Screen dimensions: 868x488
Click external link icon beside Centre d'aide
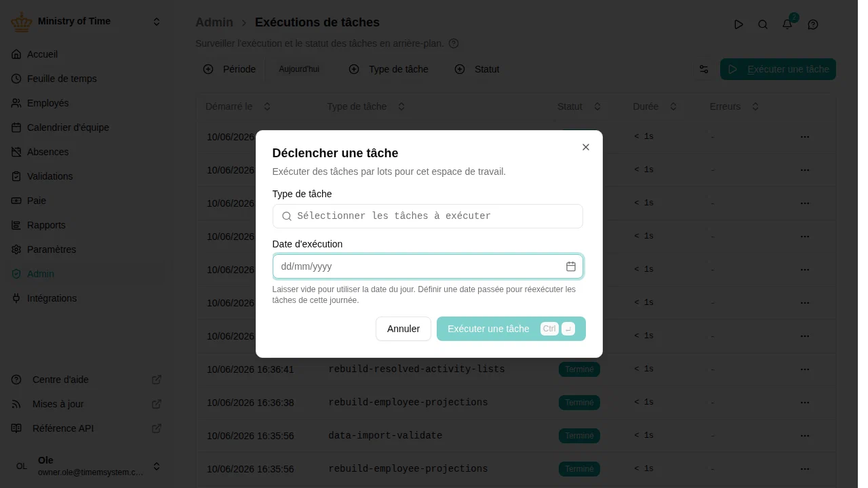(157, 380)
